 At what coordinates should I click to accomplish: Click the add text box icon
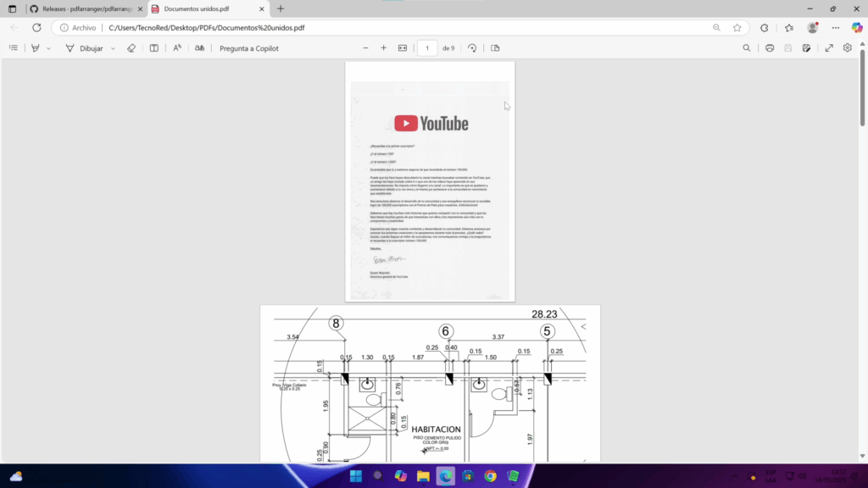click(154, 48)
